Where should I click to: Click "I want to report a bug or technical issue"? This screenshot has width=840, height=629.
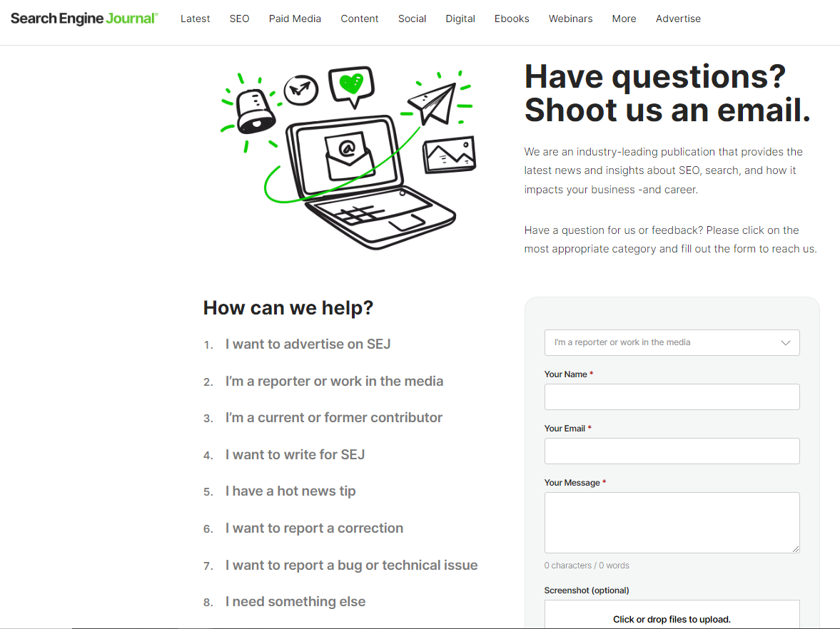351,565
